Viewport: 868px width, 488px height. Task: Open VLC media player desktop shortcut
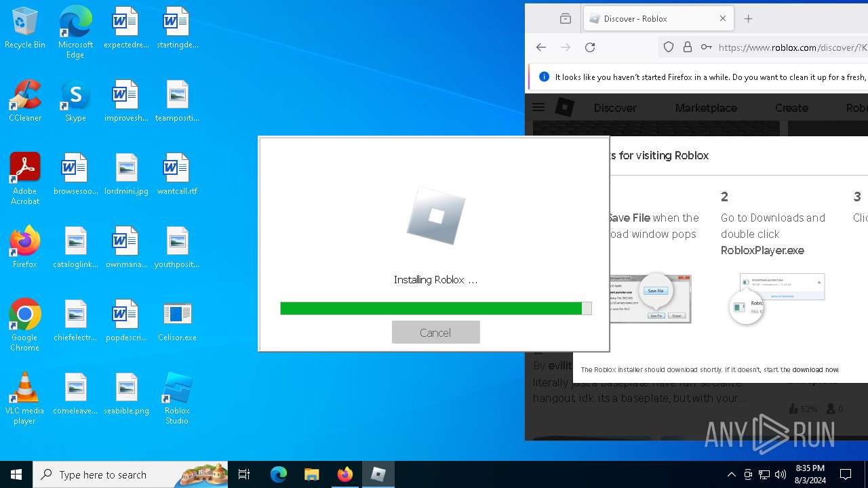point(25,399)
